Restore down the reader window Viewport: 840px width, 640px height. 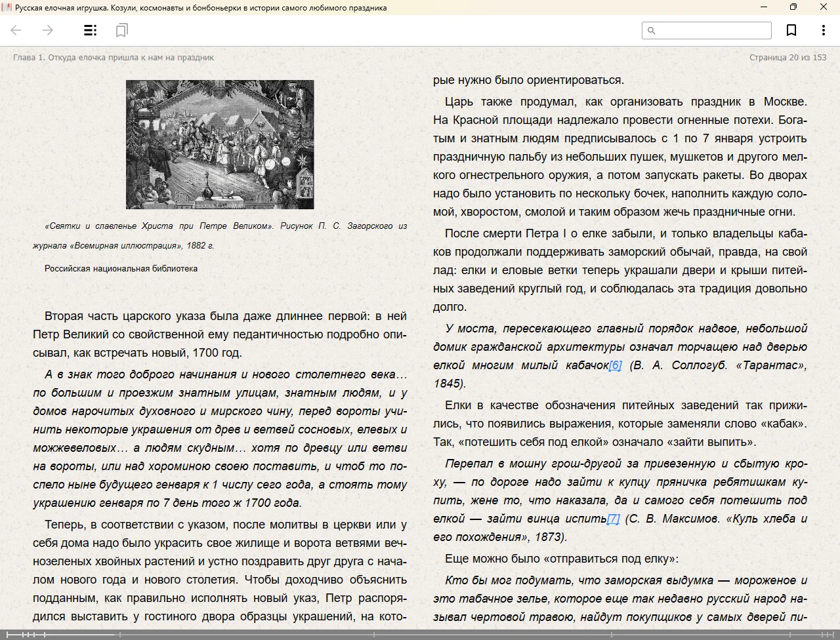(793, 7)
